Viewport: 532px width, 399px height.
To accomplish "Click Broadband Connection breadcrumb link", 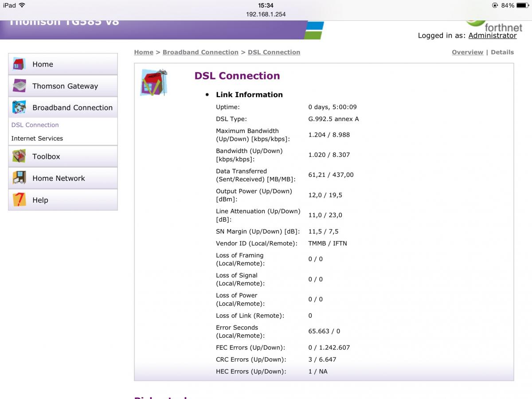I will 200,52.
